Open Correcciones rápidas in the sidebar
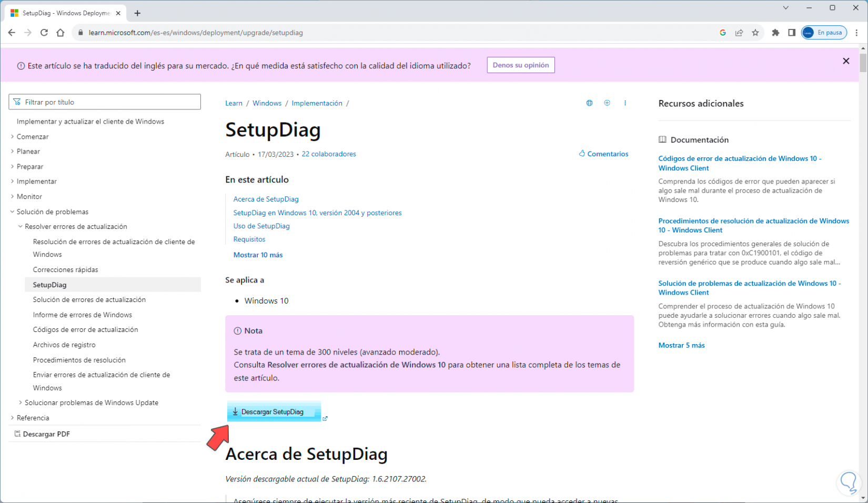The width and height of the screenshot is (868, 503). [x=66, y=270]
